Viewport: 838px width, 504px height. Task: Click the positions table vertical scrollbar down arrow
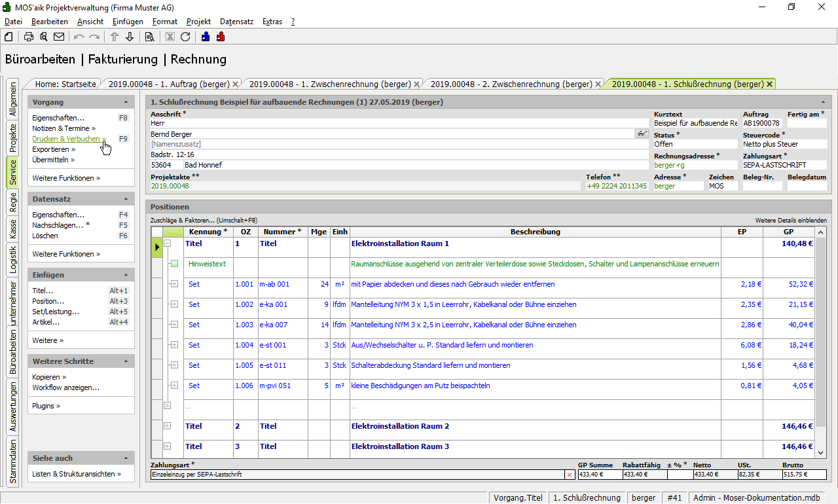pyautogui.click(x=821, y=452)
